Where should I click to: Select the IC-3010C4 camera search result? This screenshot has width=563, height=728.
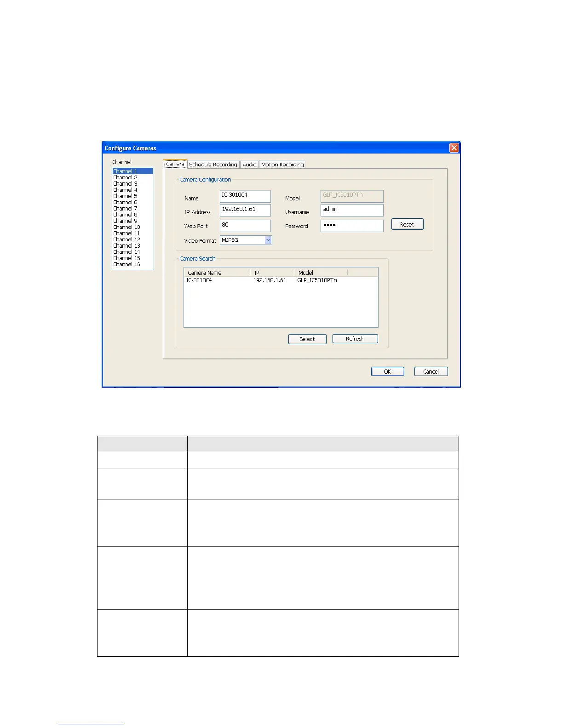tap(199, 280)
